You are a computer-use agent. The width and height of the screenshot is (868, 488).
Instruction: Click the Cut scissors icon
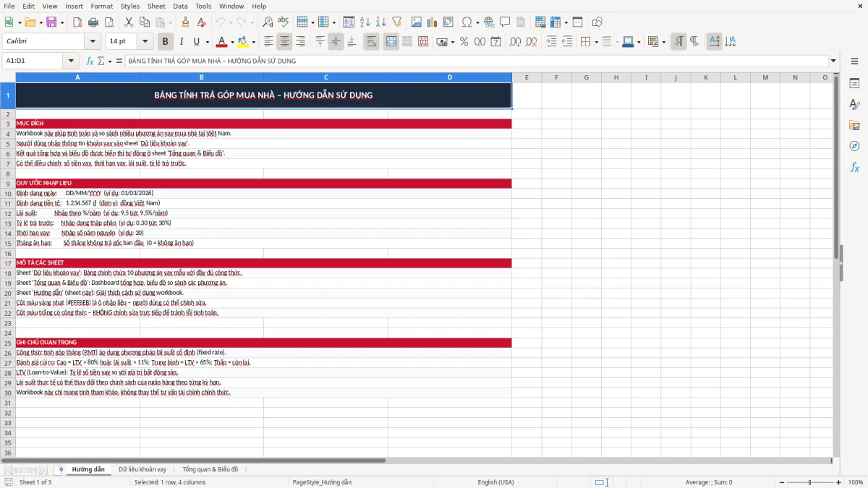coord(128,22)
